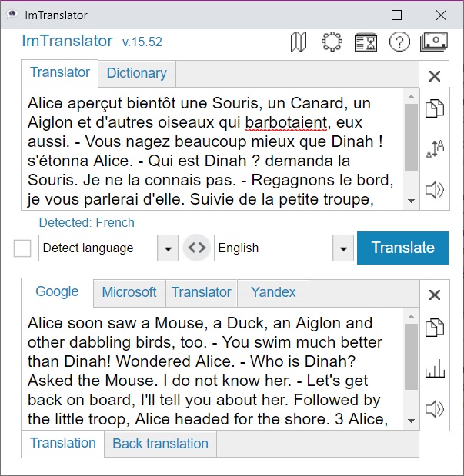
Task: Open the language map icon in header
Action: click(x=299, y=42)
